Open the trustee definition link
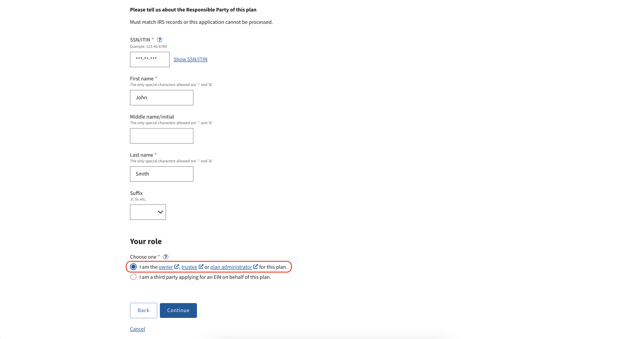 (189, 267)
